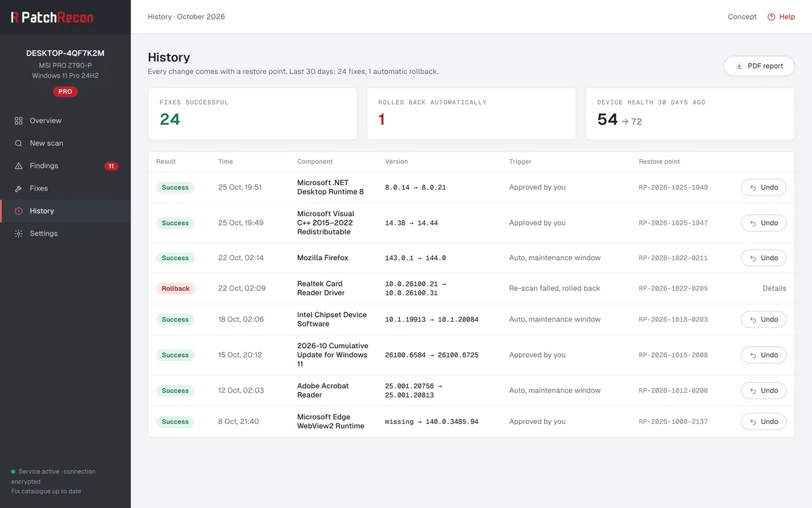Click restore point RP-2026-1012-0200
This screenshot has height=508, width=812.
(x=673, y=391)
